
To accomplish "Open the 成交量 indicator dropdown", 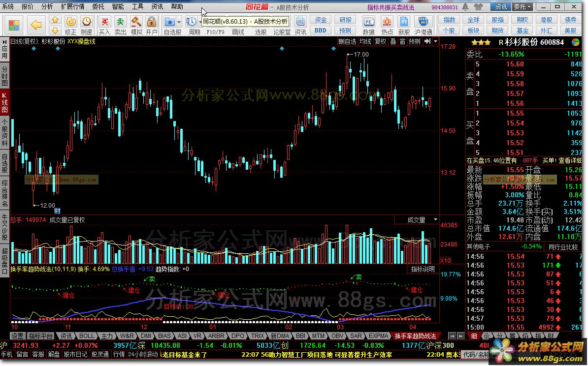I will click(435, 220).
